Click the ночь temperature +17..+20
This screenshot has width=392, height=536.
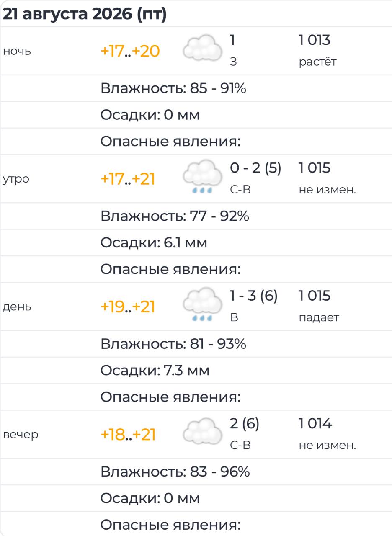pos(130,52)
